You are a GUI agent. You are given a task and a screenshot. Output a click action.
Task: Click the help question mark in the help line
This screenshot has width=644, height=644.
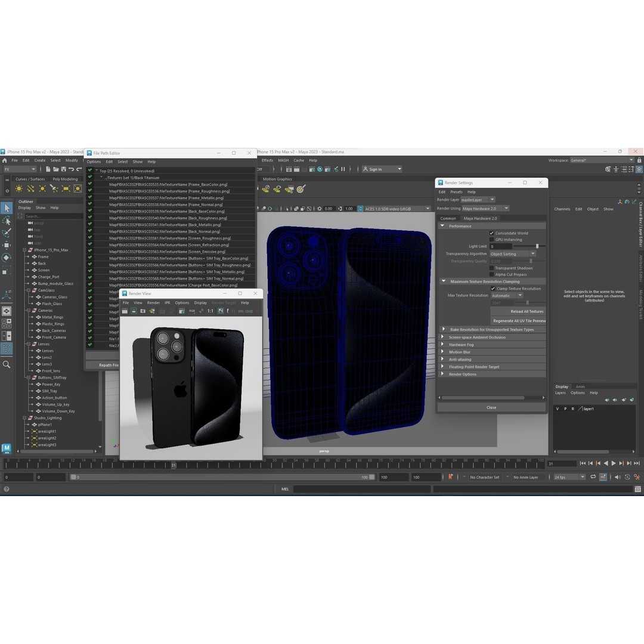point(6,489)
